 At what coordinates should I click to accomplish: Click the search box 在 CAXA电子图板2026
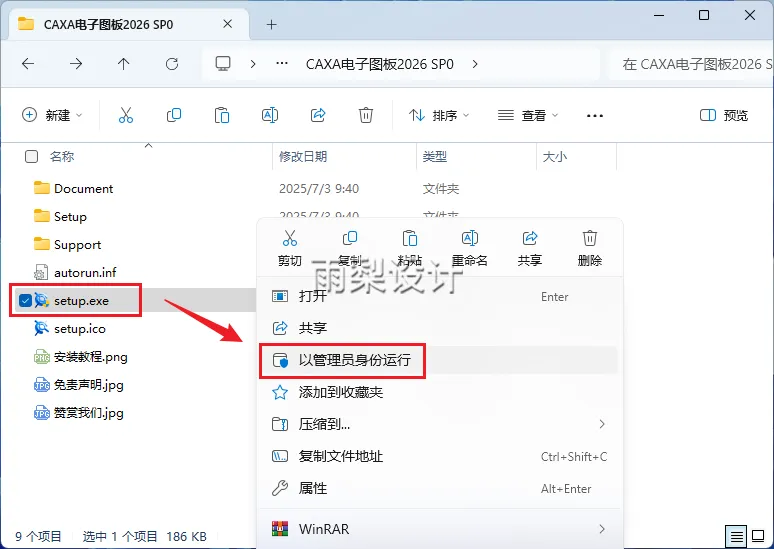point(692,64)
